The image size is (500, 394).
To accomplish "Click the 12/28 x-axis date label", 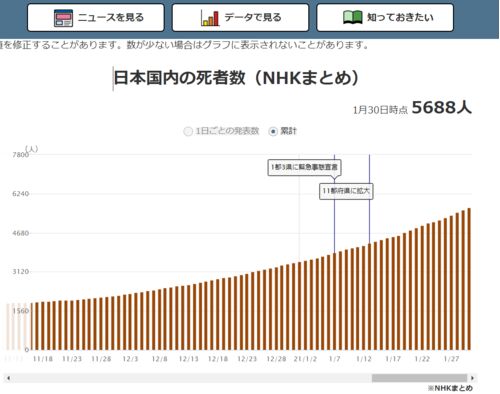I will pos(276,359).
